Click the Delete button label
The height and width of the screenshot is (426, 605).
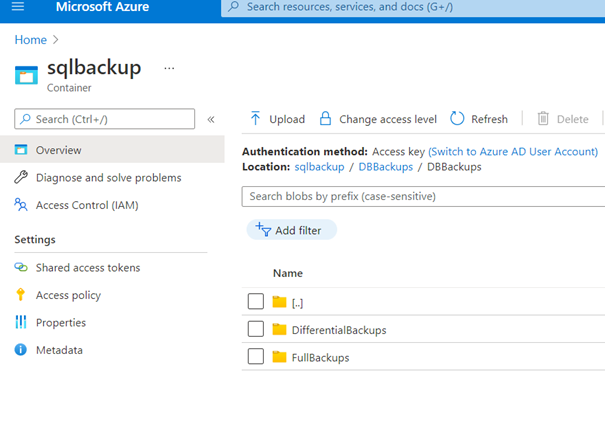[573, 119]
